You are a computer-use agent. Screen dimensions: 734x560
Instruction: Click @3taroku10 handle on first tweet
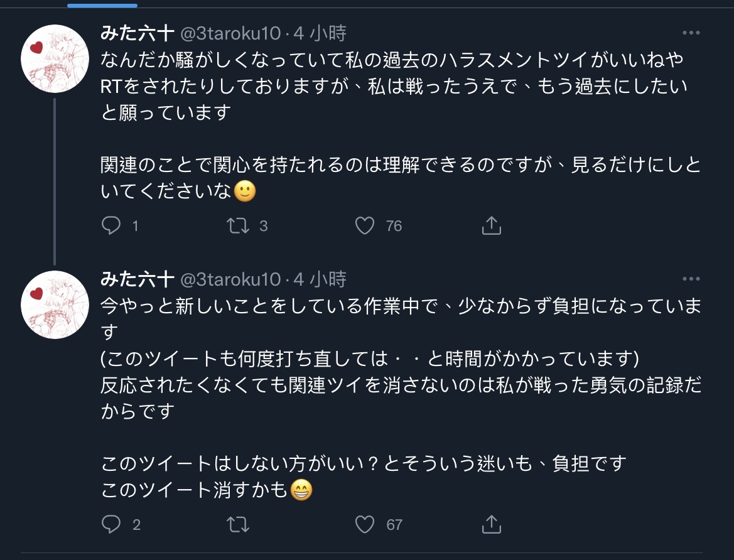230,33
